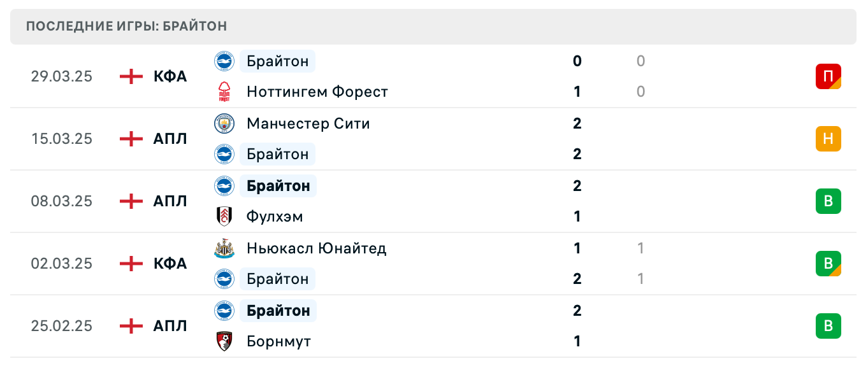Select the Bournemouth club badge
This screenshot has height=368, width=868.
[x=224, y=341]
